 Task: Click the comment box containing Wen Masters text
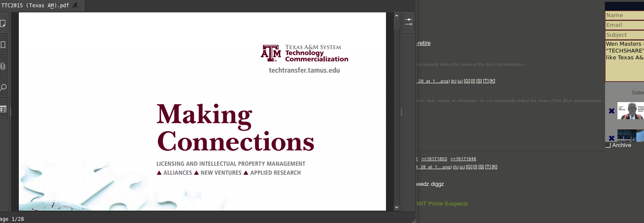pyautogui.click(x=624, y=61)
